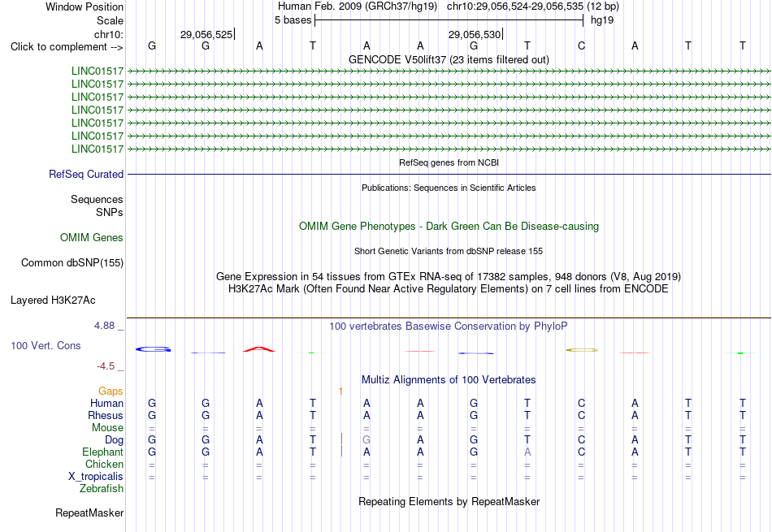Click the grey mismatched G in Dog row

(x=366, y=439)
